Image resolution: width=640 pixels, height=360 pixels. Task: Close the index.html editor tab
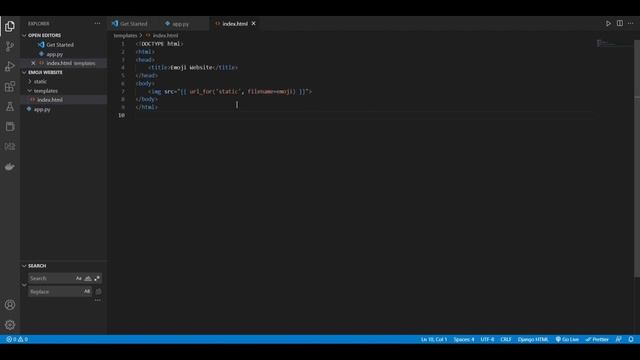pyautogui.click(x=253, y=24)
